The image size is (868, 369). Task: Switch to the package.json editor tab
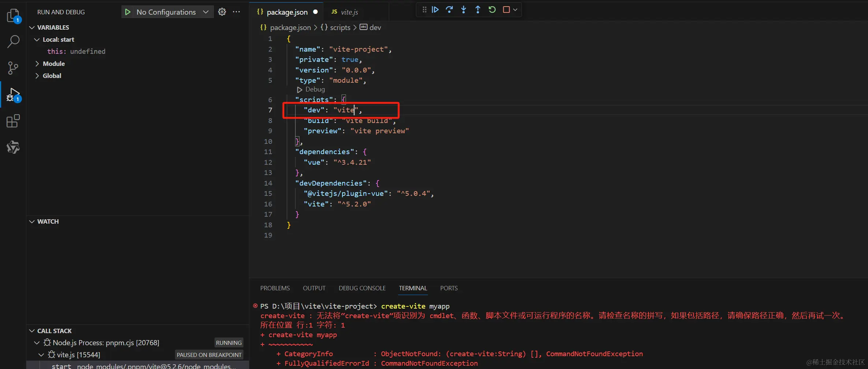(287, 12)
